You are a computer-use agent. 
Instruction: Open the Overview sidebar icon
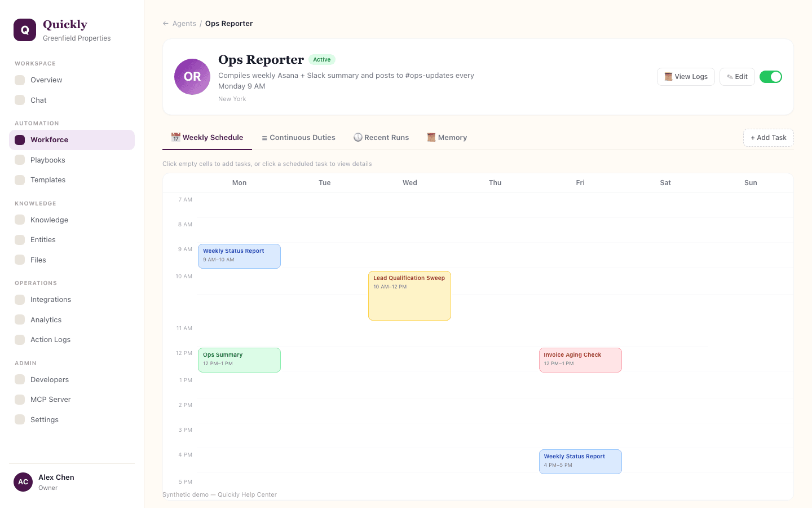[x=20, y=80]
